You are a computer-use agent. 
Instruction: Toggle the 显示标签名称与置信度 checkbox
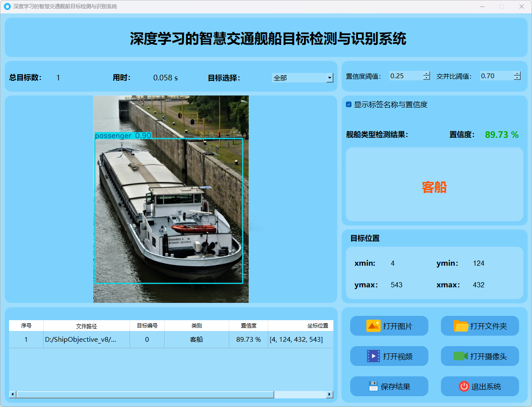tap(348, 105)
